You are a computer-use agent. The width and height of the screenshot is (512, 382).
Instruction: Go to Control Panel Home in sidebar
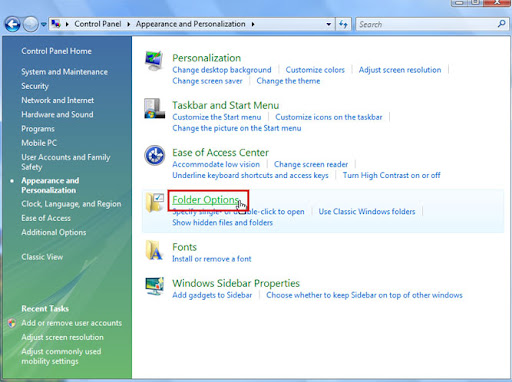[x=56, y=51]
